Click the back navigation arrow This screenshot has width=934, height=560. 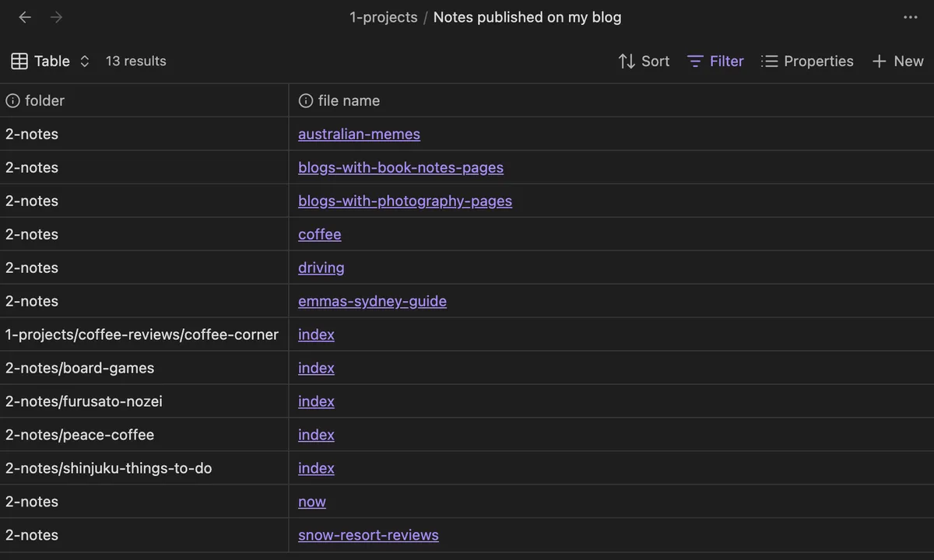click(x=25, y=17)
